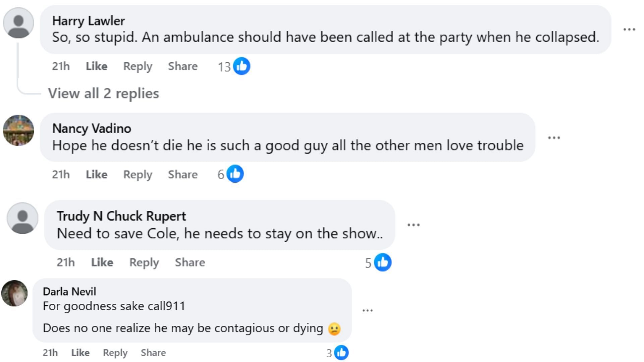Viewport: 644px width, 362px height.
Task: Open reactions on Trudy N Chuck Rupert's comment
Action: click(x=382, y=262)
